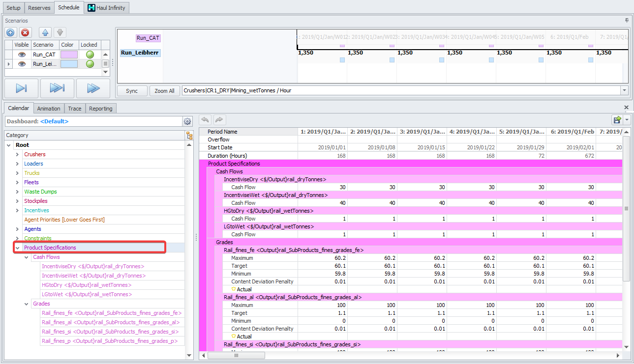Viewport: 634px width, 364px height.
Task: Click the add scenario plus icon
Action: (x=11, y=32)
